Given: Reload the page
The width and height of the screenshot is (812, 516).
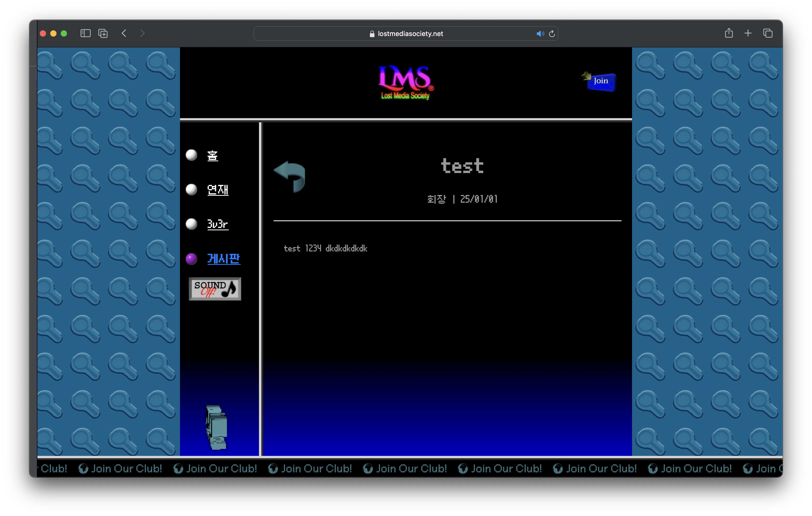Looking at the screenshot, I should click(552, 34).
